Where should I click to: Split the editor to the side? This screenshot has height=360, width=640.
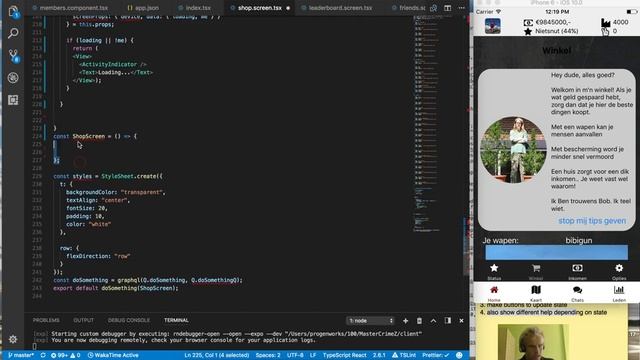(x=447, y=8)
